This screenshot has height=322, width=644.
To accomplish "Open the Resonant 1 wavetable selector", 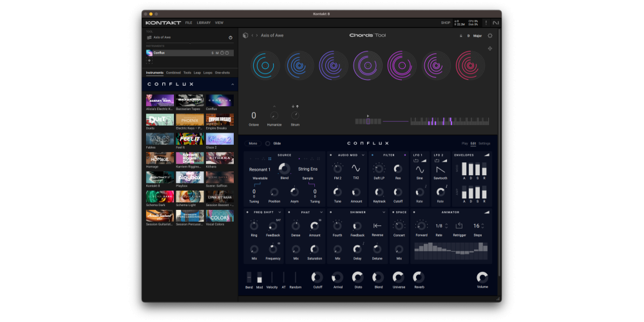I will click(260, 169).
